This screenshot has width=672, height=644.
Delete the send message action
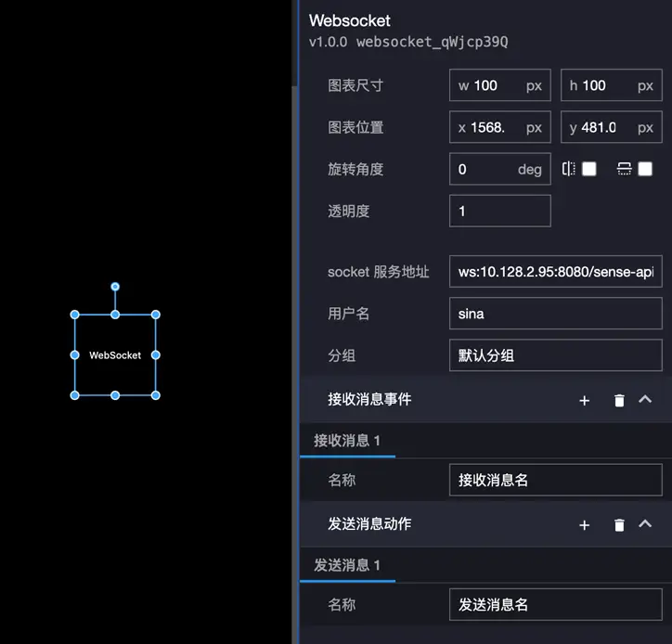(x=619, y=524)
